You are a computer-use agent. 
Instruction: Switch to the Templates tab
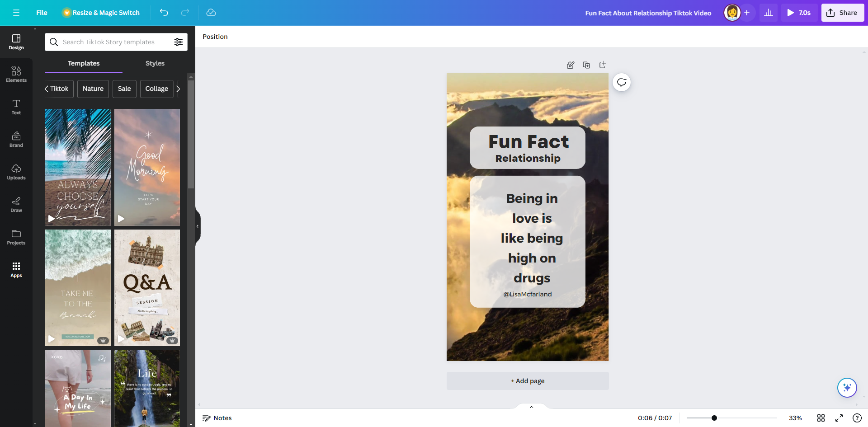(84, 63)
